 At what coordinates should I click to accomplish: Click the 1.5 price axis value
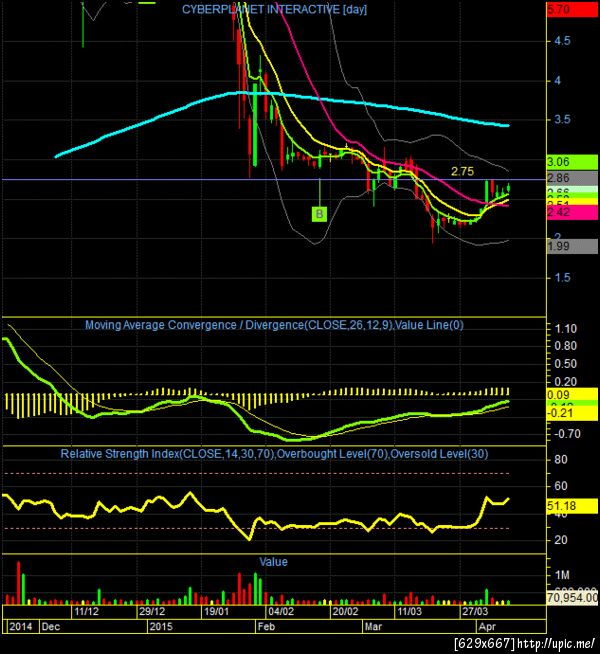(x=562, y=278)
